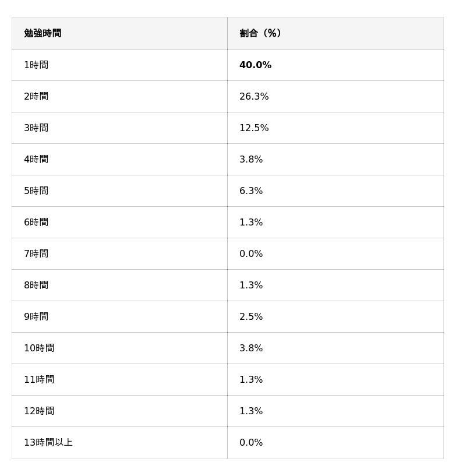This screenshot has height=476, width=466.
Task: Click the 6.3% percentage cell
Action: pos(251,191)
